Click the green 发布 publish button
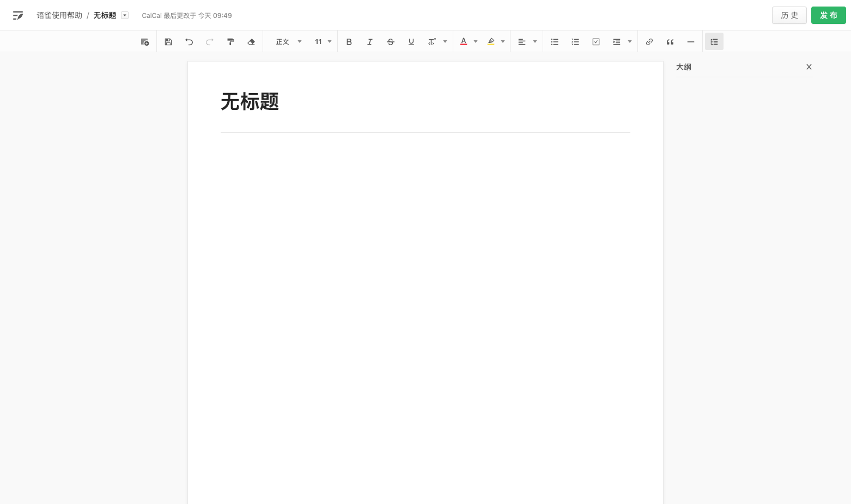The height and width of the screenshot is (504, 851). (829, 15)
